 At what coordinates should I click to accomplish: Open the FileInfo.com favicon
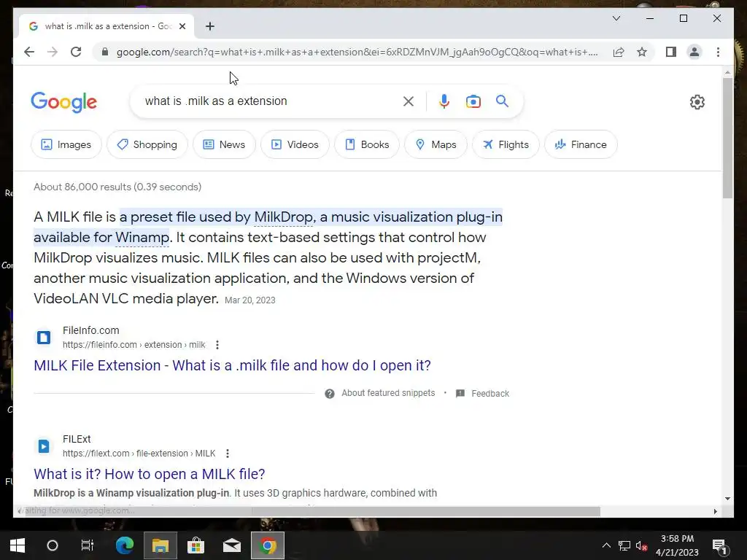[44, 337]
